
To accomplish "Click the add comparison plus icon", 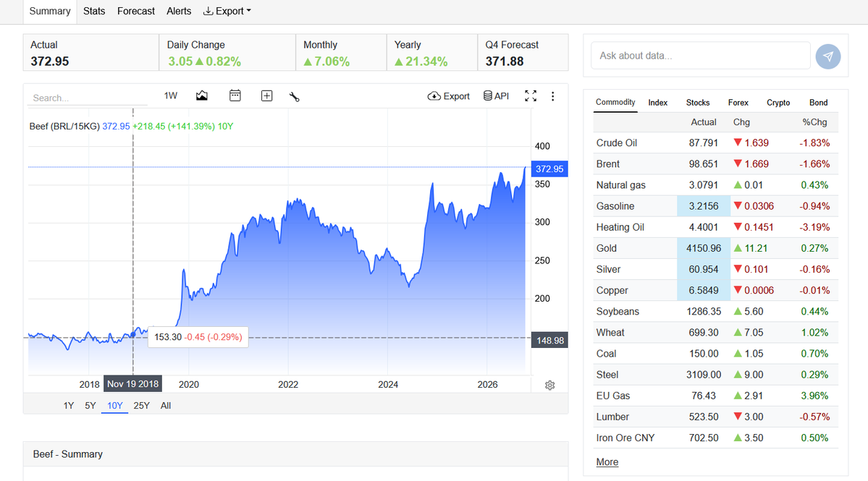I will click(x=266, y=96).
